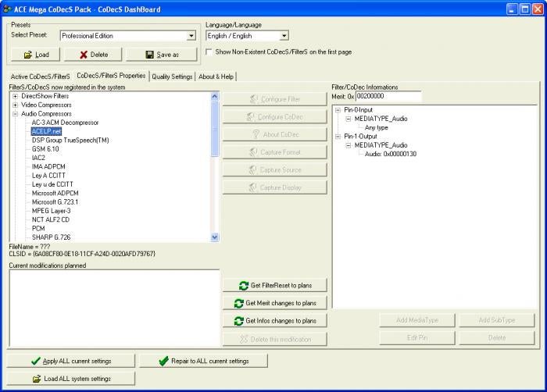Expand the Video Compressors node

[x=15, y=105]
